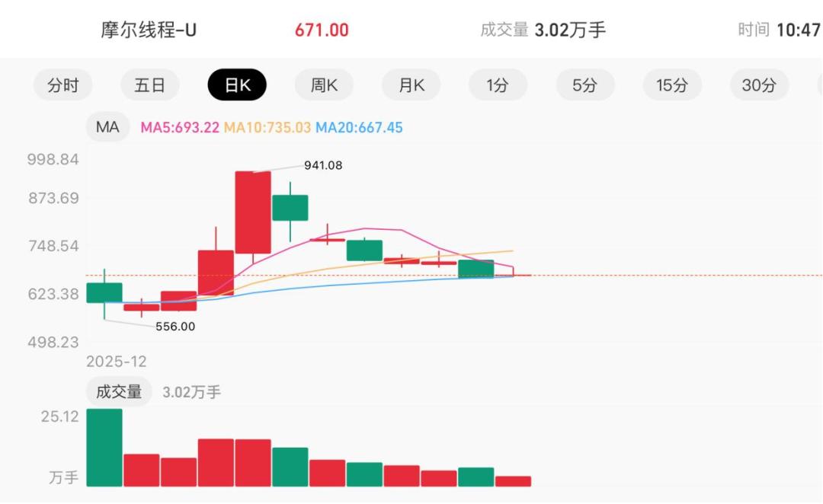Select the 五日 chart tab
823x504 pixels.
[149, 85]
